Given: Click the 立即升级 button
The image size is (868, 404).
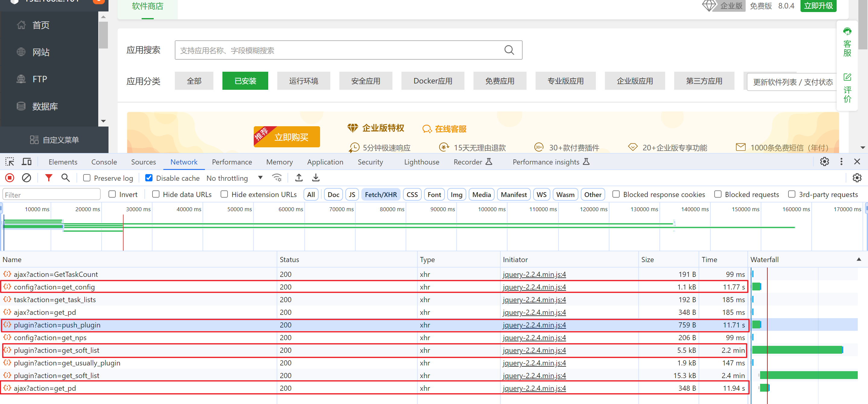Looking at the screenshot, I should click(x=818, y=6).
